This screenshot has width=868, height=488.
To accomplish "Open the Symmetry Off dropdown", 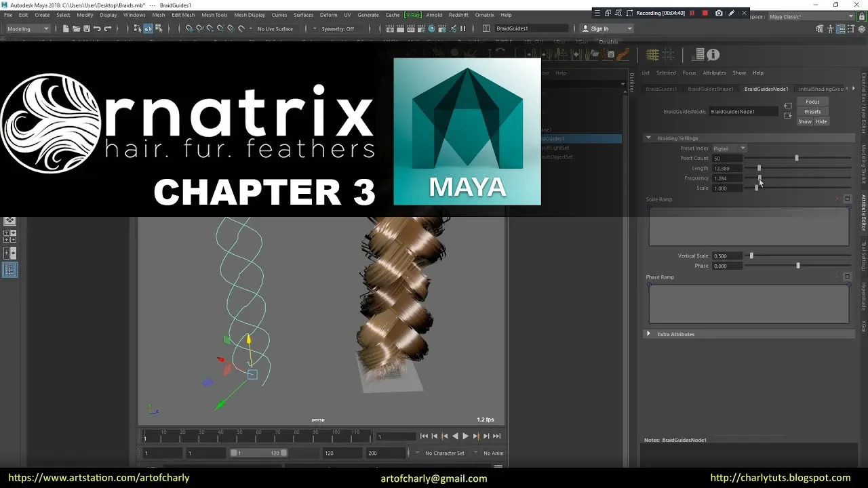I will click(338, 28).
